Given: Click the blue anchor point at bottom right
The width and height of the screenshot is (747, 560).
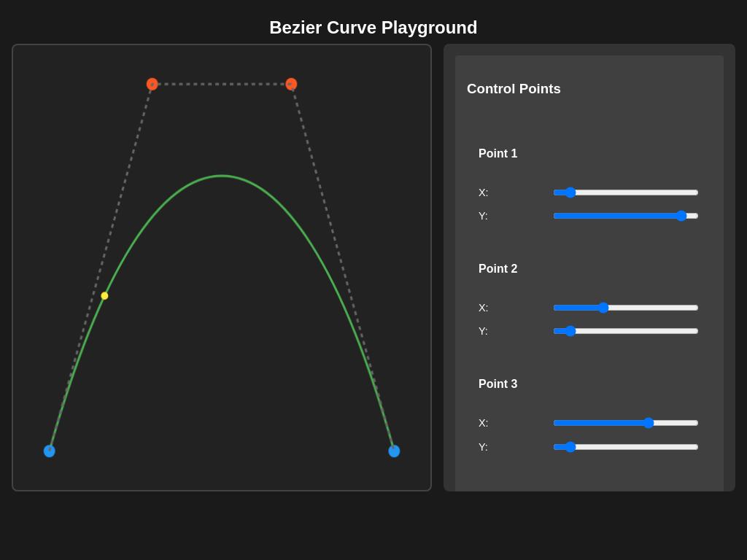Looking at the screenshot, I should tap(395, 451).
